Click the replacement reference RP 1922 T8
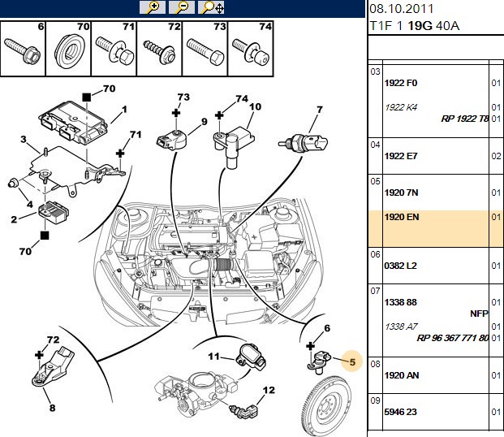 pos(465,119)
